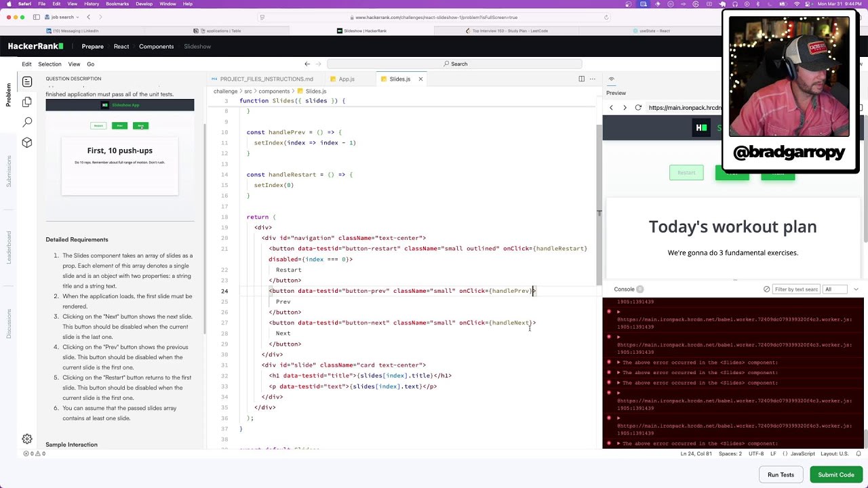Screen dimensions: 868x488
Task: Click the Submit Code button
Action: [x=835, y=474]
